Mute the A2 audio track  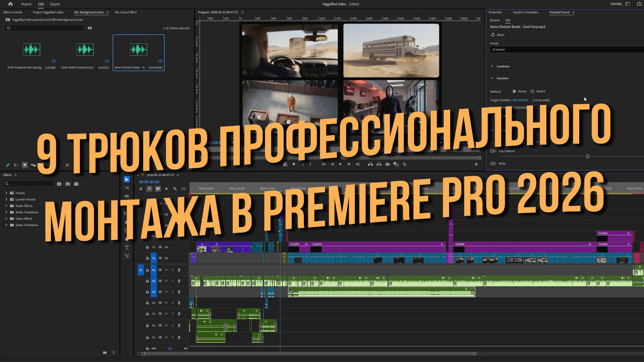tap(166, 281)
